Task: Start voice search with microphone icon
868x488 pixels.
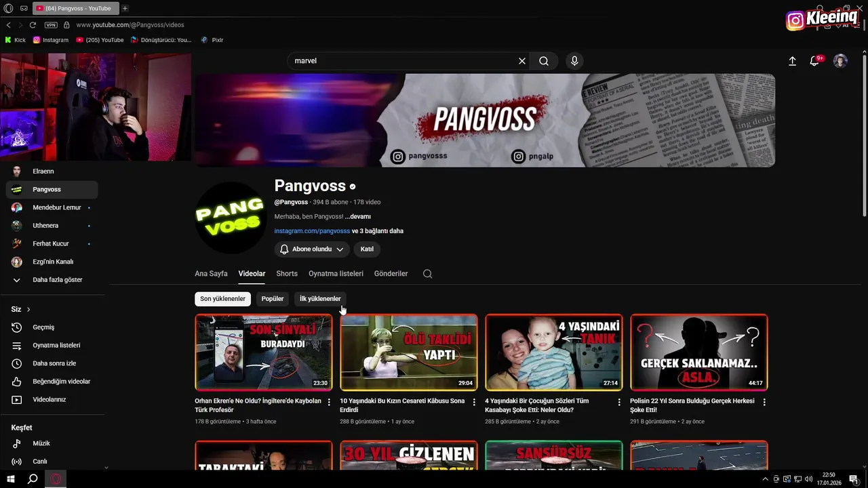Action: pos(574,61)
